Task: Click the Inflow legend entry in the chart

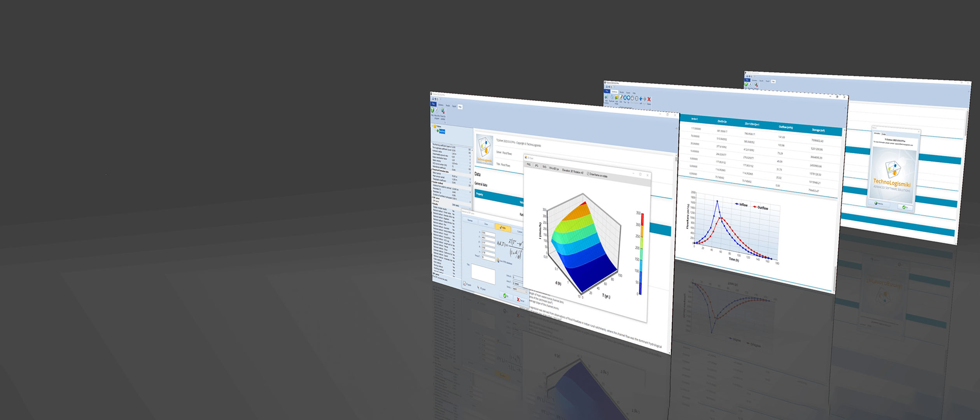Action: tap(741, 205)
